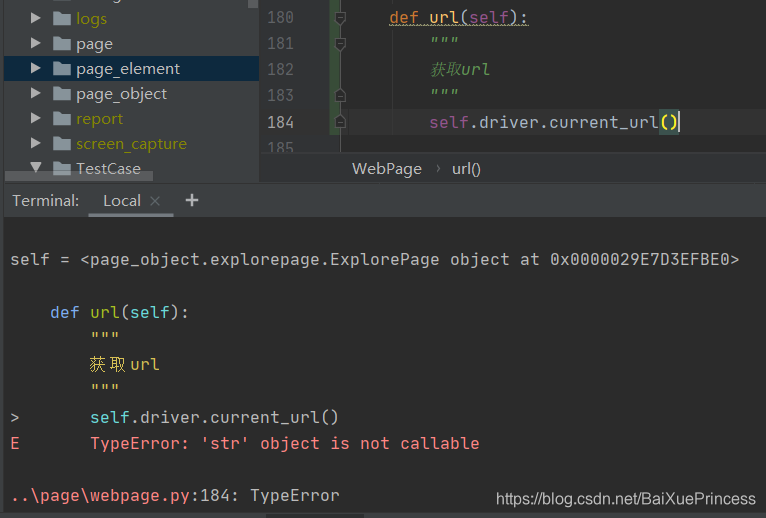
Task: Select the screen_capture tree item
Action: [131, 143]
